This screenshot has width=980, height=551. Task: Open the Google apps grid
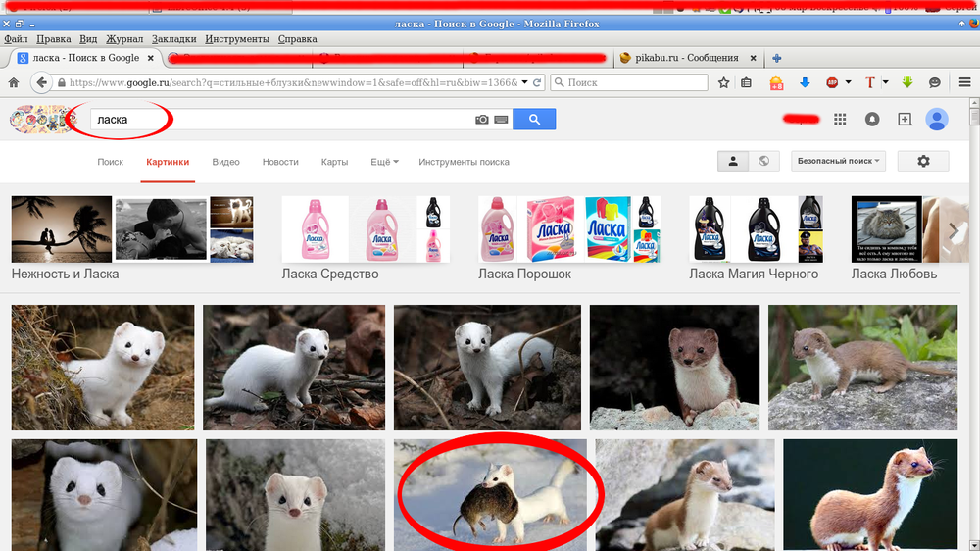click(840, 120)
